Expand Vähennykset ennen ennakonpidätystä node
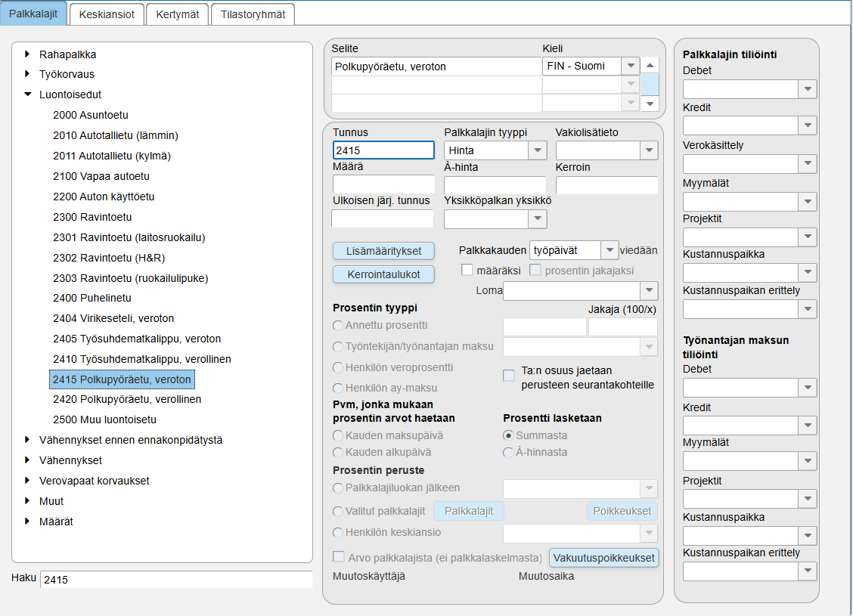Screen dimensions: 853x616 [27, 439]
